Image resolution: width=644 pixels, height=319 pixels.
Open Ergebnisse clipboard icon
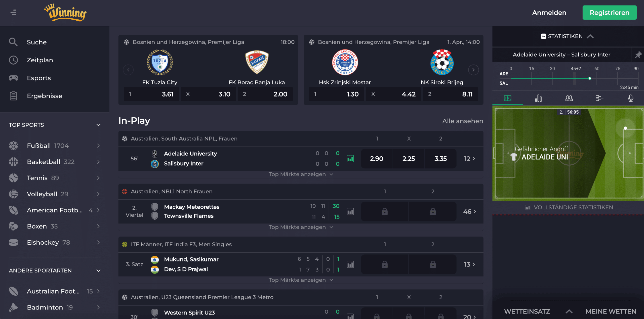13,96
